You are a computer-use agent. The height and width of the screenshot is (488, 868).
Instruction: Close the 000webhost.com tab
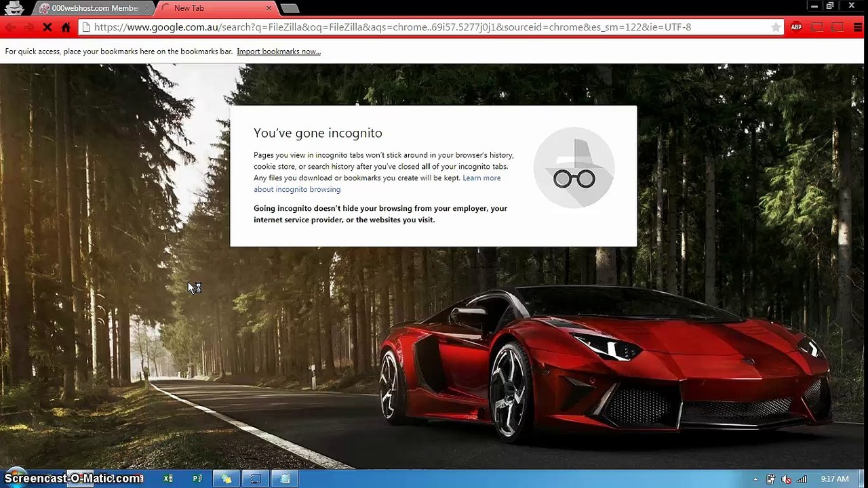point(146,8)
